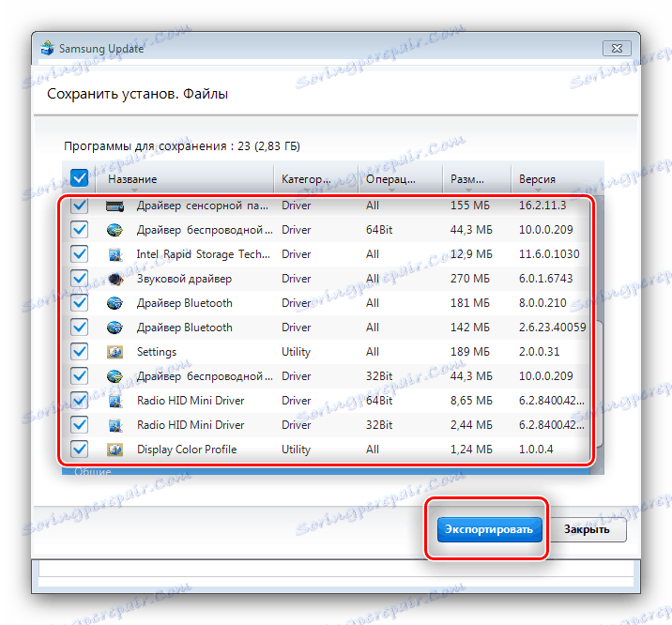Click the 32Bit Radio HID Mini Driver icon
The image size is (672, 625).
coord(115,425)
